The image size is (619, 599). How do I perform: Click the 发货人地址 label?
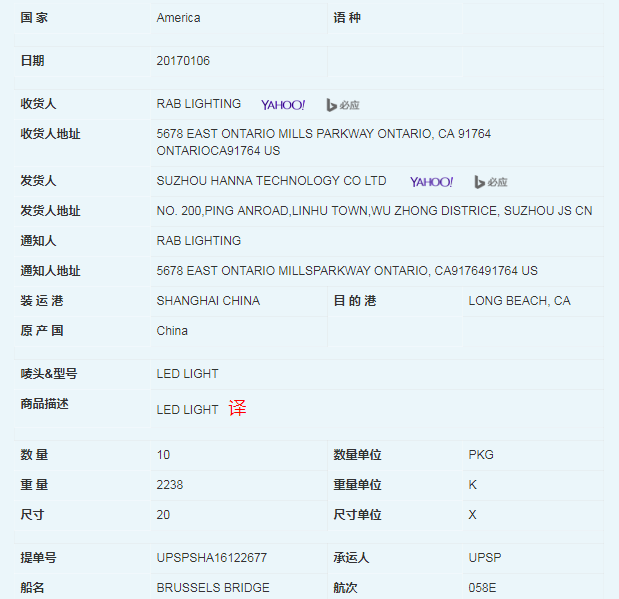coord(50,211)
